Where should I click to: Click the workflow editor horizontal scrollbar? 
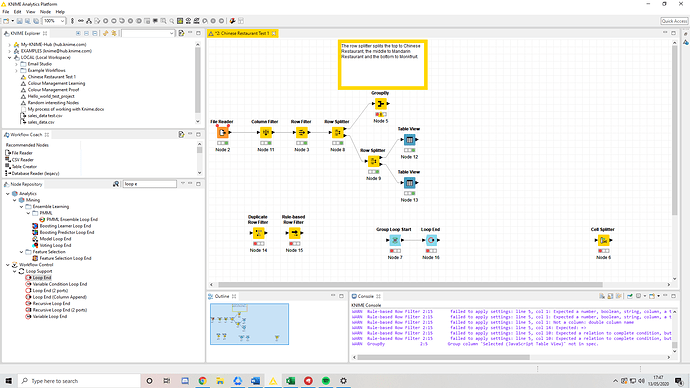point(410,285)
